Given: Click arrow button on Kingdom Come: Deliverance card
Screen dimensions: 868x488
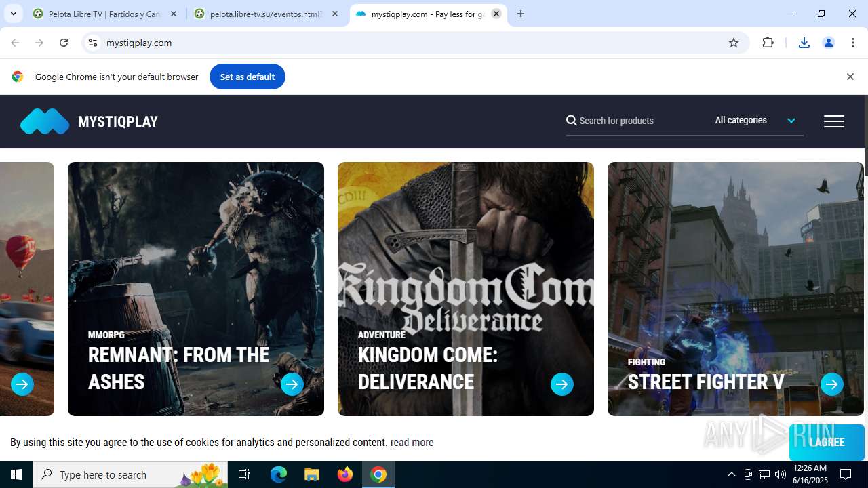Looking at the screenshot, I should (x=562, y=384).
